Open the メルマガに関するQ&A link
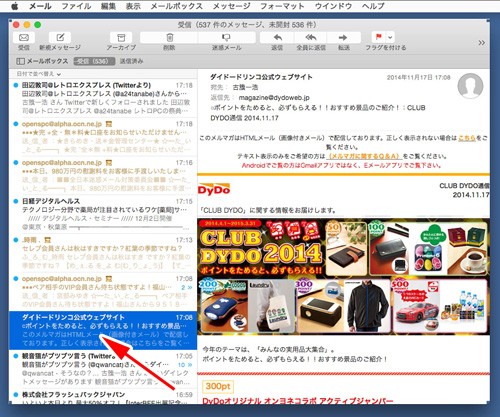 coord(364,156)
